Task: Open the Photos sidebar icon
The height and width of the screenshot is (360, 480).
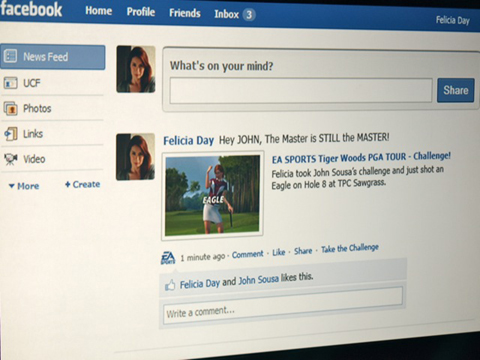Action: click(10, 108)
